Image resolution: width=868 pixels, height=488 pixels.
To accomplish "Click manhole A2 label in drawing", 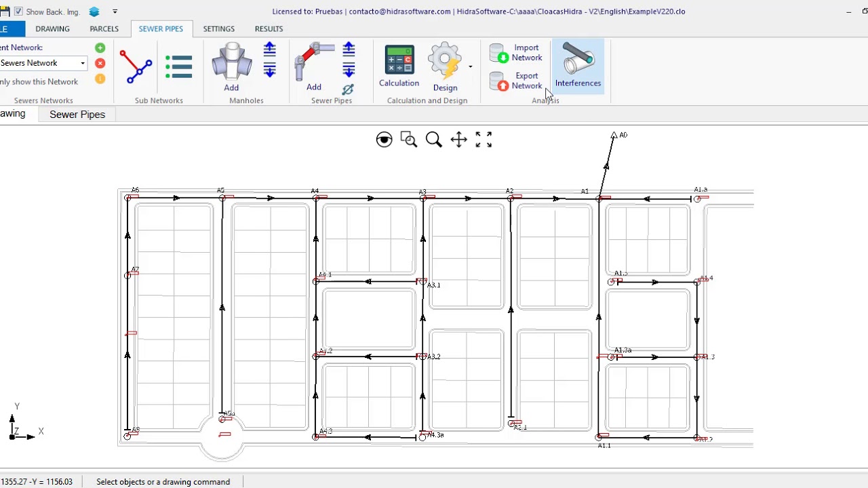I will tap(509, 191).
